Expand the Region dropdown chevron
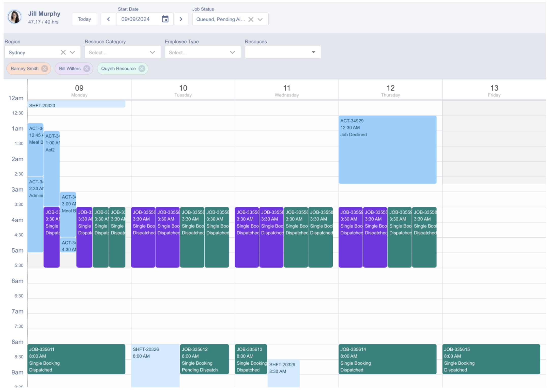 [x=72, y=52]
